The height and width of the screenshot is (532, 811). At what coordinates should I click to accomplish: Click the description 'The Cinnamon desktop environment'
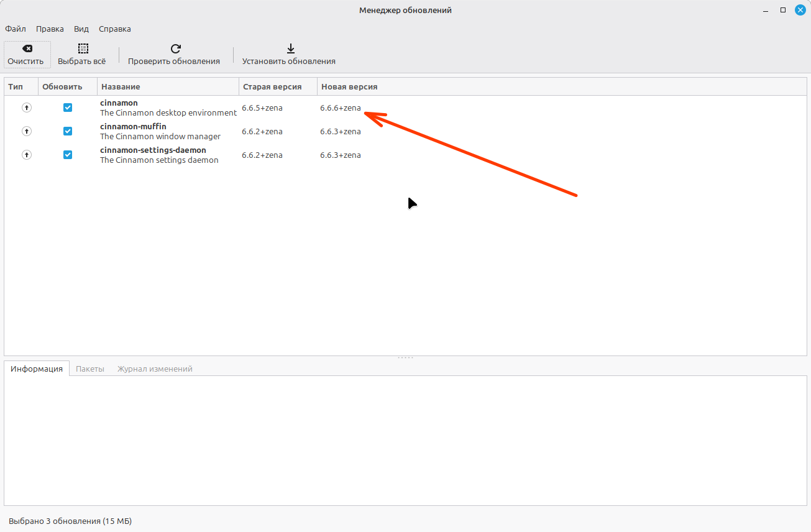[x=168, y=113]
